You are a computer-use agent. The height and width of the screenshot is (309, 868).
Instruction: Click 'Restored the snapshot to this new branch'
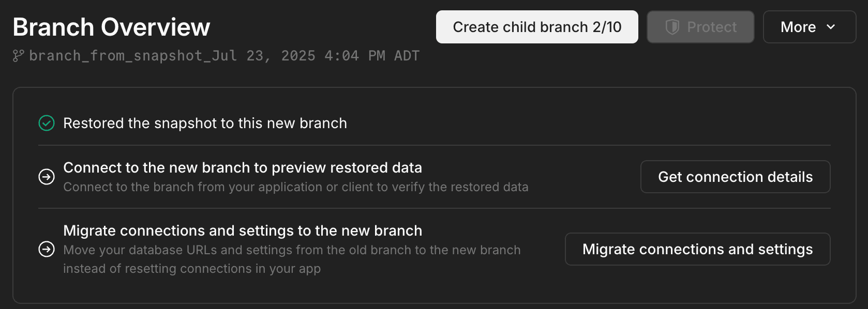205,123
